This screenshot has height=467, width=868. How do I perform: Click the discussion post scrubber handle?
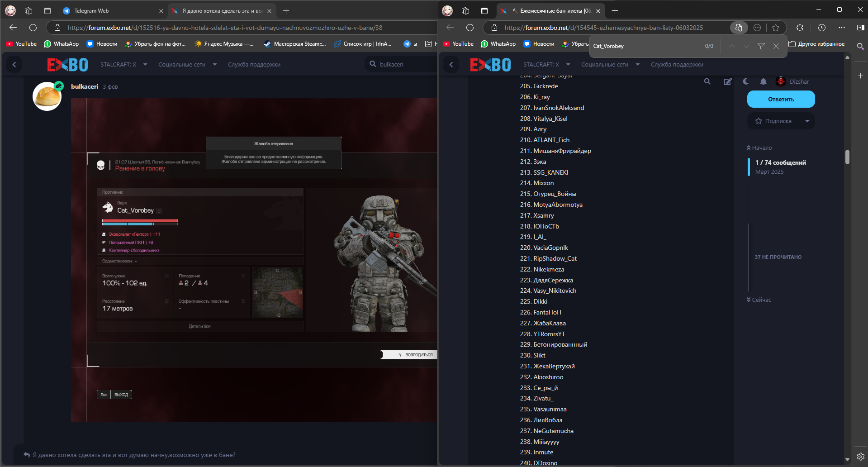click(749, 167)
